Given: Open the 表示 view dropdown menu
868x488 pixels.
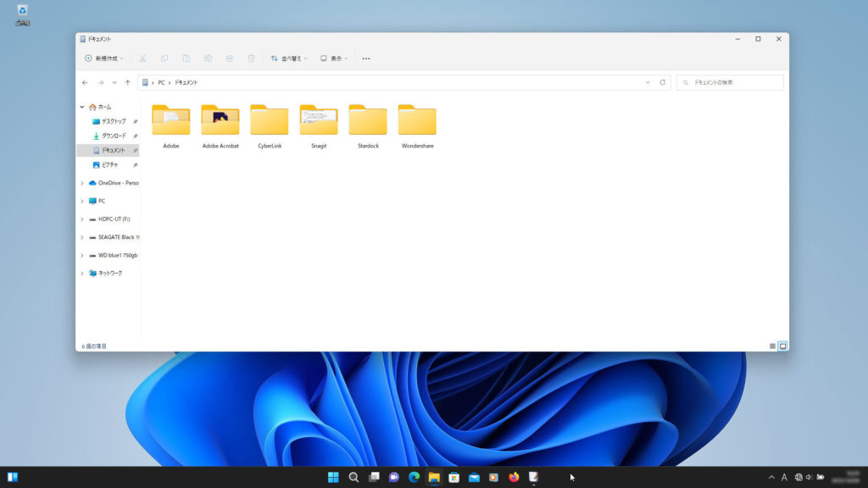Looking at the screenshot, I should tap(334, 58).
